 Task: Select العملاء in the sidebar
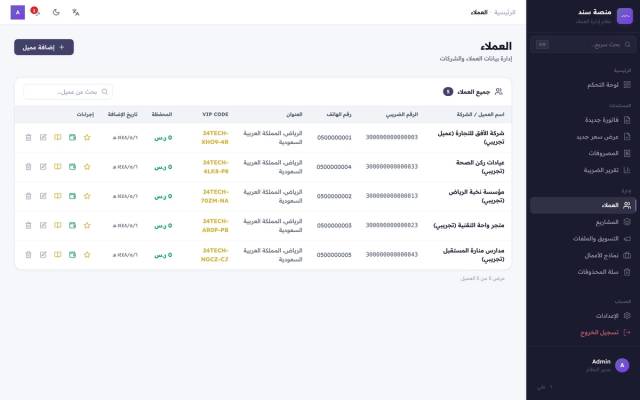(583, 205)
